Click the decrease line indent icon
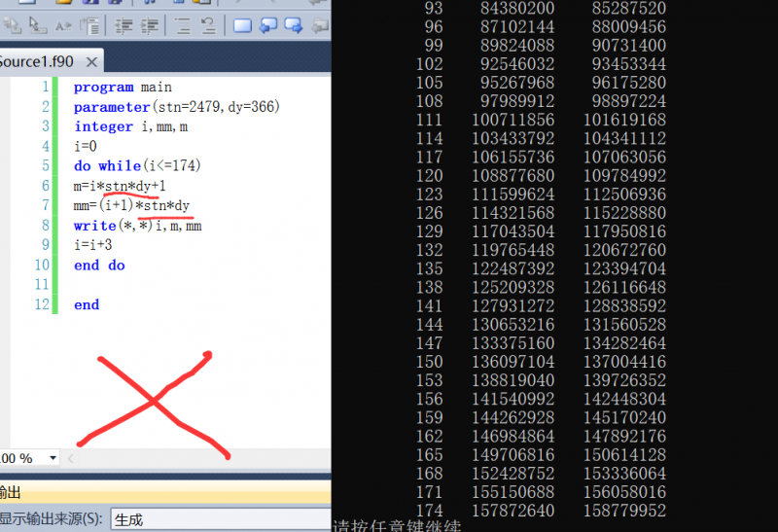778x532 pixels. point(124,25)
